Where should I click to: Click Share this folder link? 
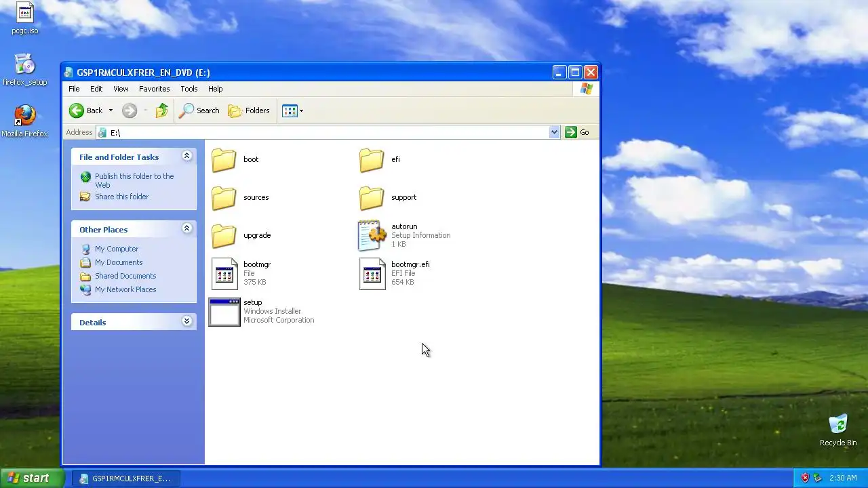coord(121,197)
